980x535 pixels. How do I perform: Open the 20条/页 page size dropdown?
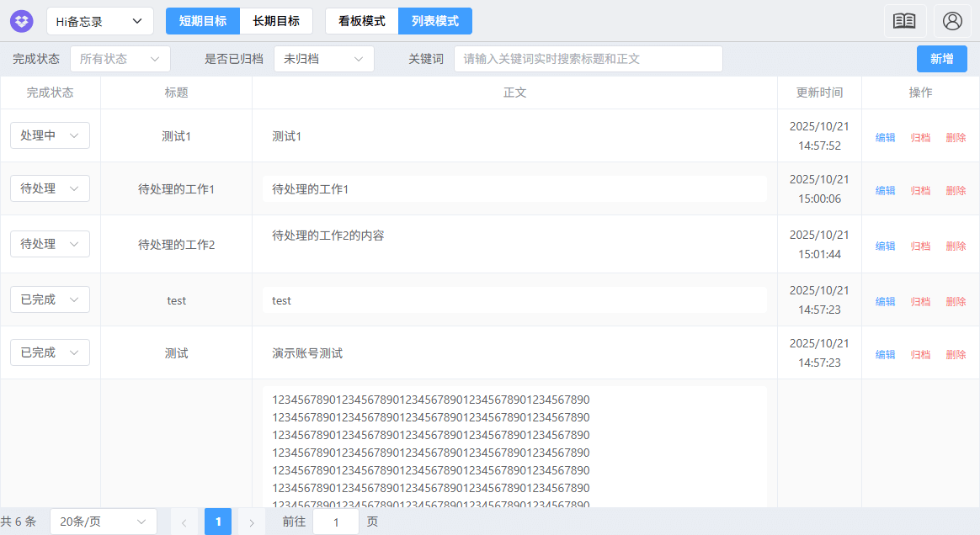tap(103, 522)
